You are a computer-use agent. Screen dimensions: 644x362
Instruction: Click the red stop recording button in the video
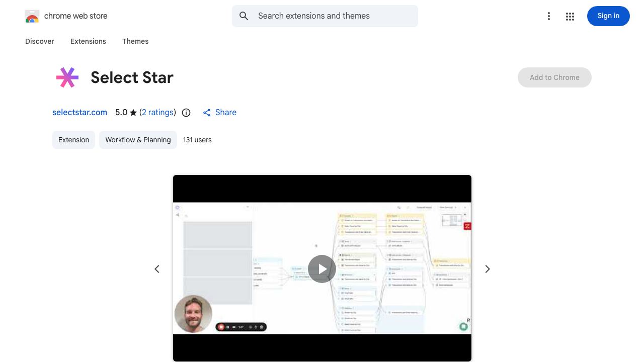pyautogui.click(x=221, y=327)
